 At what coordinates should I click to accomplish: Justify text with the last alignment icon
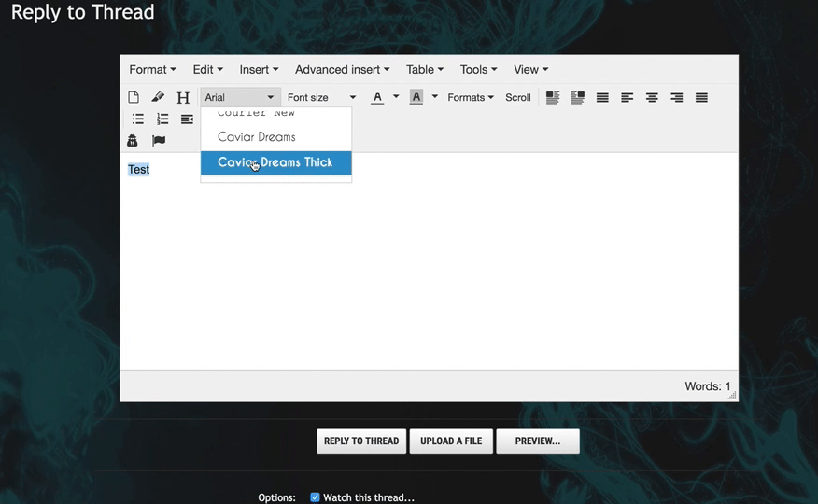click(701, 97)
